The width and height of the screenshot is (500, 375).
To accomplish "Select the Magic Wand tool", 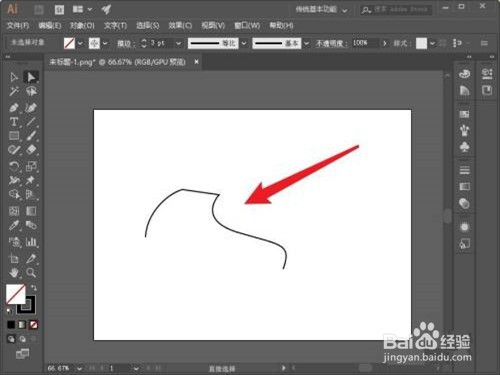I will (x=14, y=91).
